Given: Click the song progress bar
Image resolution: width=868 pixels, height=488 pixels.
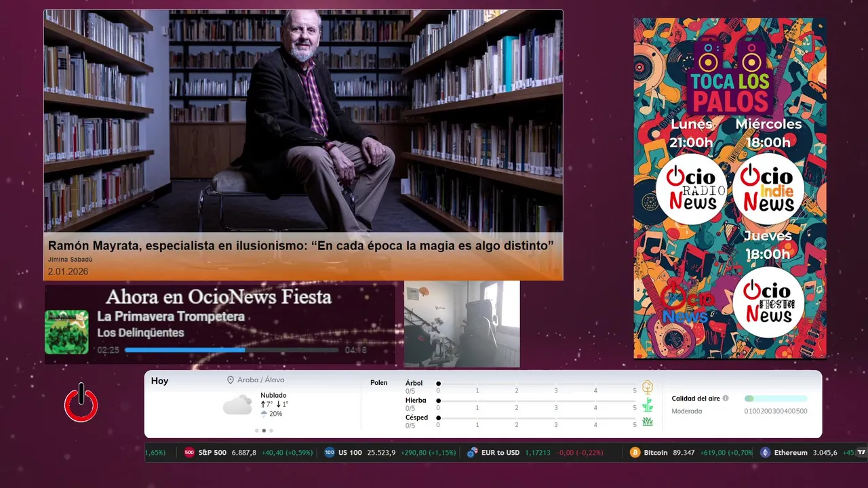Looking at the screenshot, I should point(232,350).
